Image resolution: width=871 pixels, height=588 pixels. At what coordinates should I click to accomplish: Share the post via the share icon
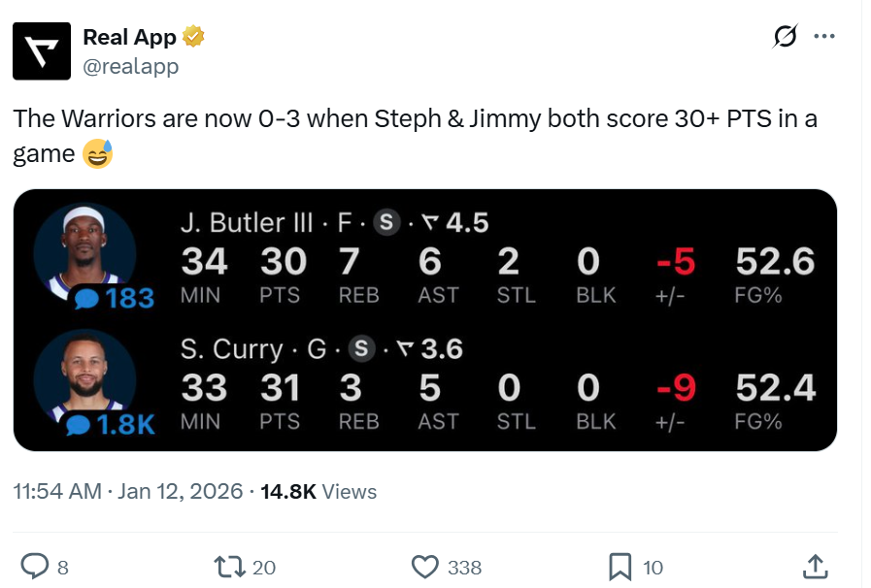point(816,566)
